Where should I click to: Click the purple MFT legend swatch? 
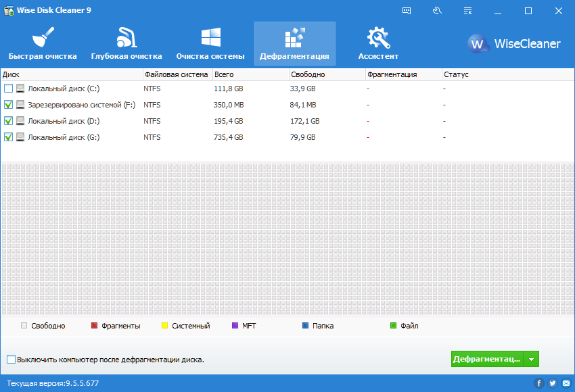[x=235, y=325]
